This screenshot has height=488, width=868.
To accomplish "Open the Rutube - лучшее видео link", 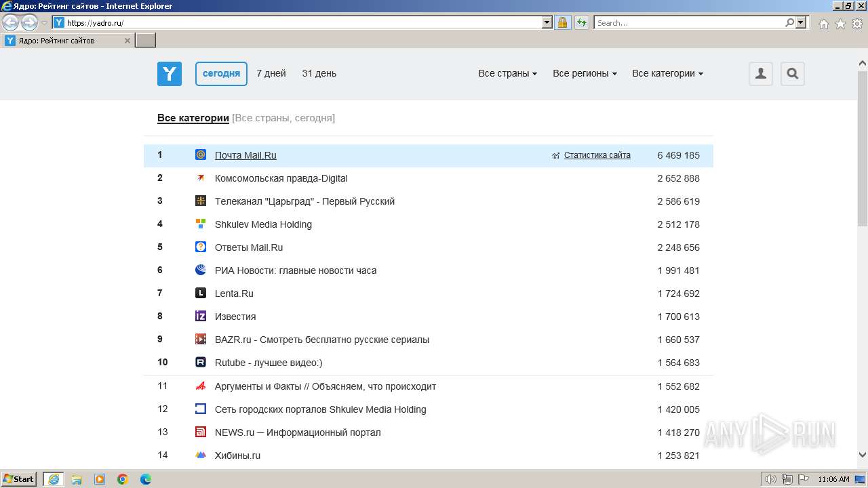I will tap(269, 363).
